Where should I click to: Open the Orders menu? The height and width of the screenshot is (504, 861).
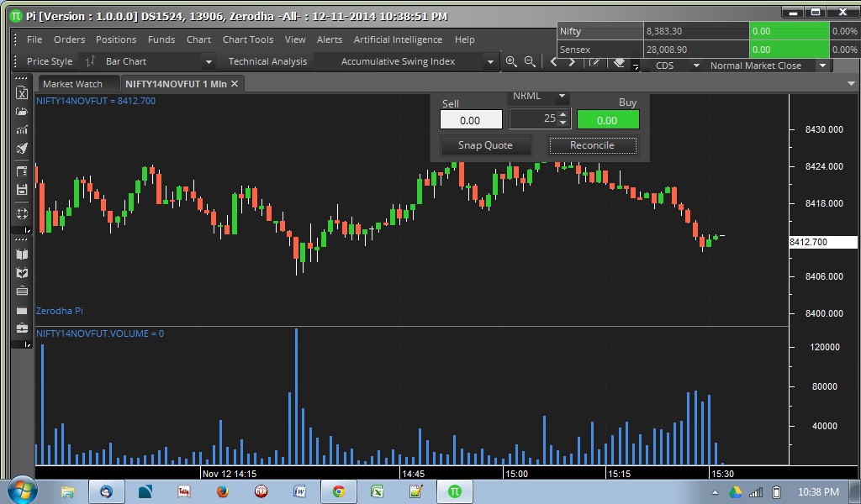69,39
